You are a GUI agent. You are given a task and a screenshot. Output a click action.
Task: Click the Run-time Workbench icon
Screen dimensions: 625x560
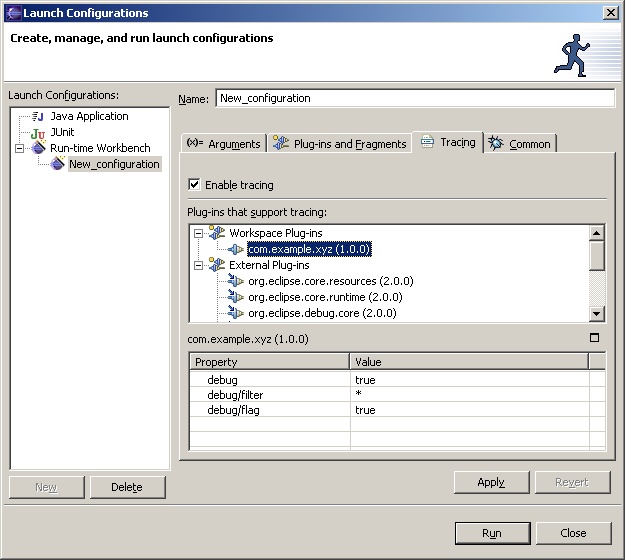point(39,148)
